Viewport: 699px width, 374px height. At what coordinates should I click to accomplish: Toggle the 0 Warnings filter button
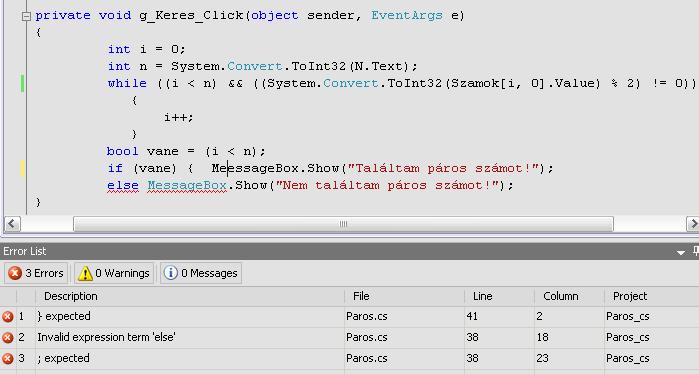click(x=114, y=273)
